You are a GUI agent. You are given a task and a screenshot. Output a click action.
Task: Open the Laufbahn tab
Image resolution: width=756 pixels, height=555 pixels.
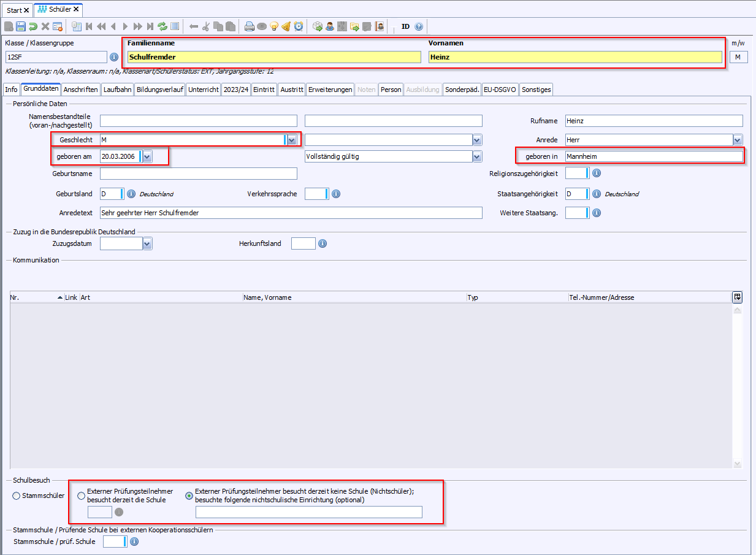pyautogui.click(x=117, y=90)
